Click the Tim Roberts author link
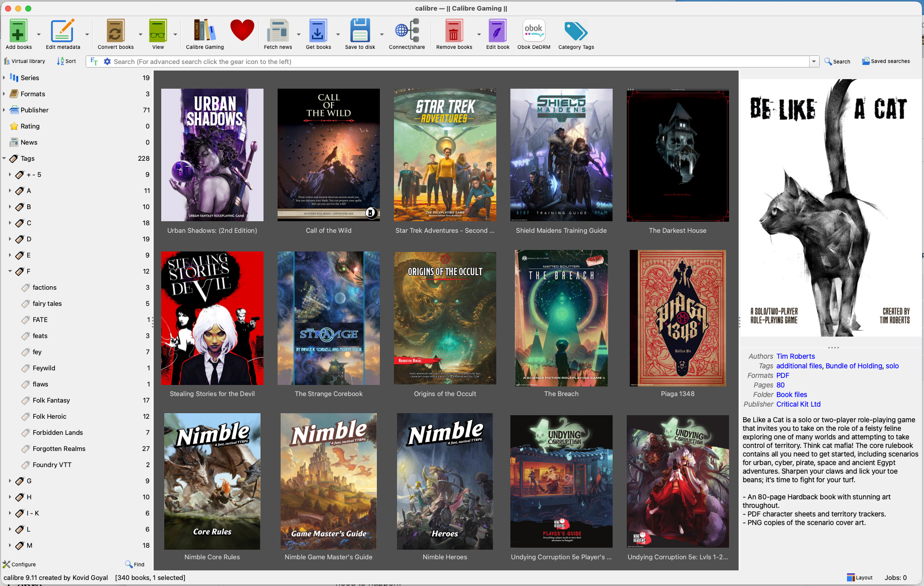 pyautogui.click(x=796, y=356)
